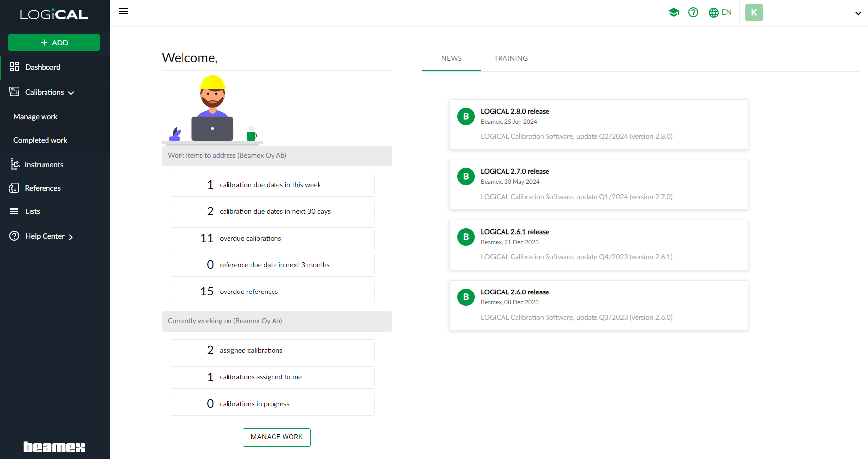Image resolution: width=868 pixels, height=459 pixels.
Task: Collapse the Calibrations chevron
Action: coord(71,93)
